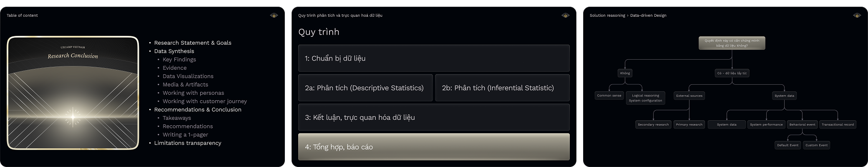Image resolution: width=868 pixels, height=167 pixels.
Task: Click the eye logo on the Solution reasoning slide
Action: click(857, 15)
